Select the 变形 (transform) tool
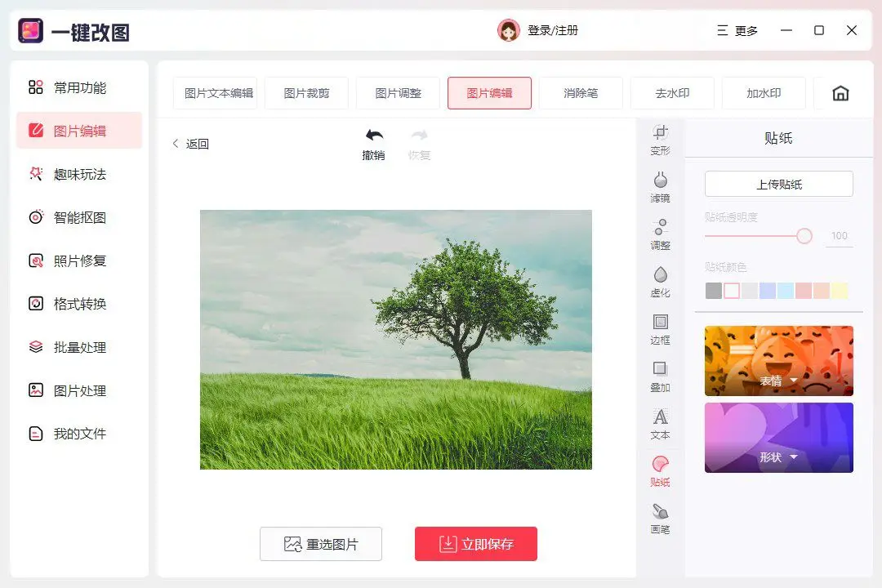The height and width of the screenshot is (588, 882). [x=660, y=138]
